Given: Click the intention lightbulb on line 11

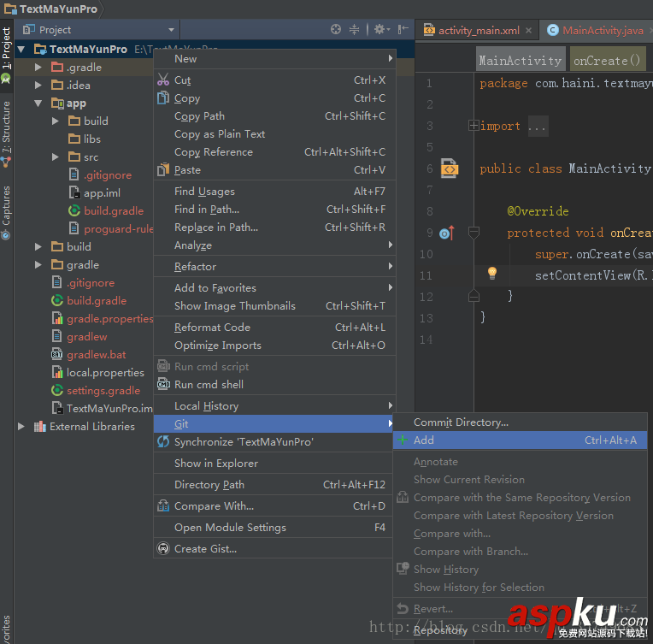Looking at the screenshot, I should 491,273.
